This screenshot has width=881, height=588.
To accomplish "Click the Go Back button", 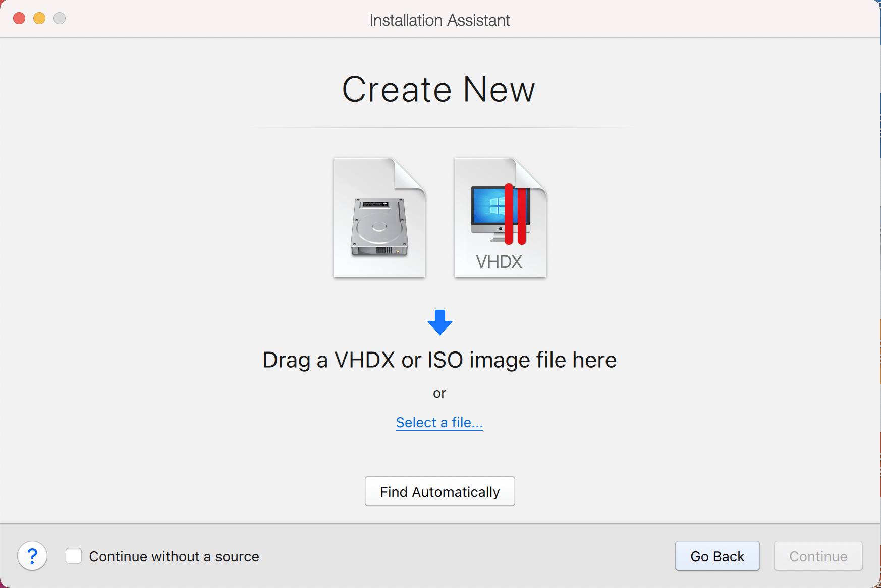I will pyautogui.click(x=717, y=556).
